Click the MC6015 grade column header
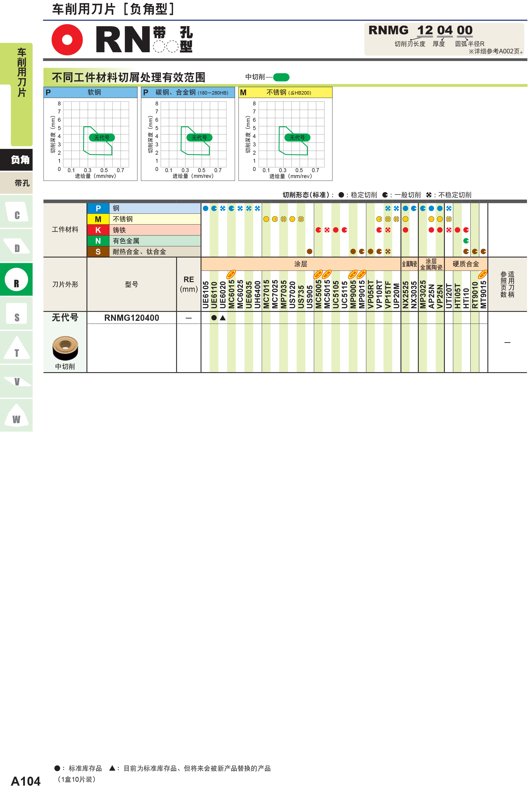The width and height of the screenshot is (532, 793). pos(231,294)
